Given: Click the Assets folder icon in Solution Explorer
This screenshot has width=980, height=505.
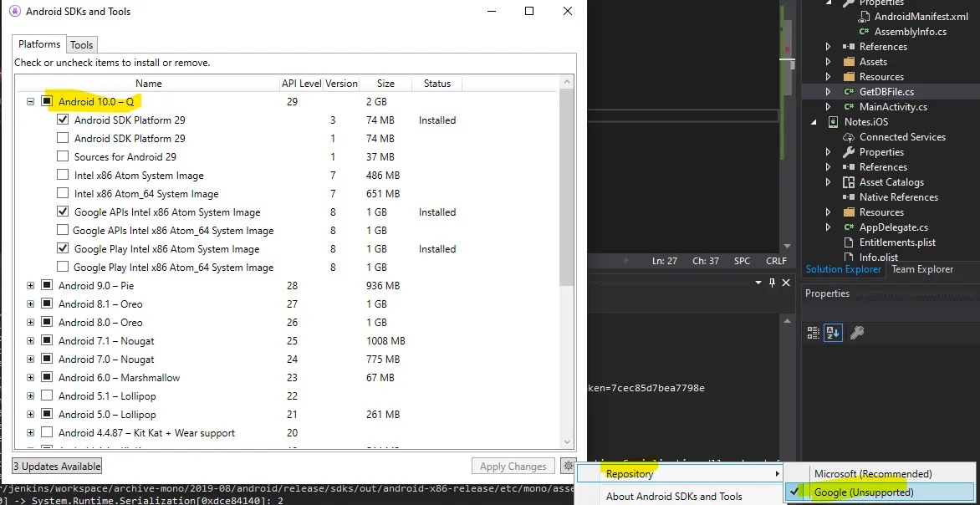Looking at the screenshot, I should pos(848,62).
